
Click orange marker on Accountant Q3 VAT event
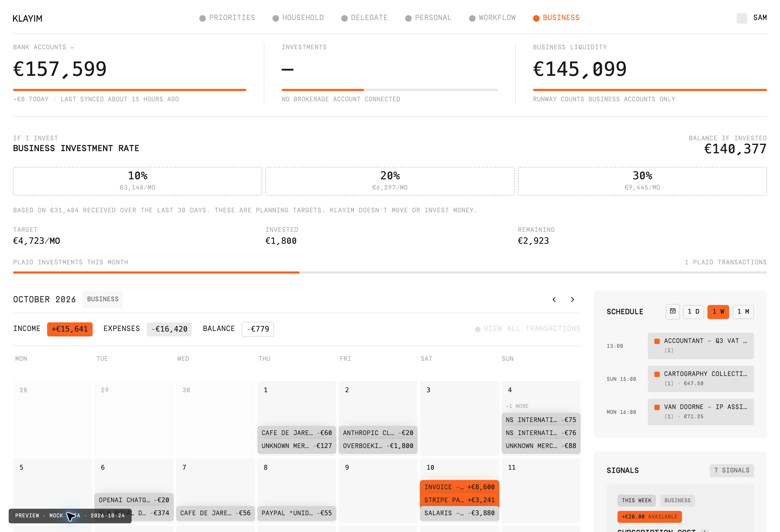tap(657, 341)
